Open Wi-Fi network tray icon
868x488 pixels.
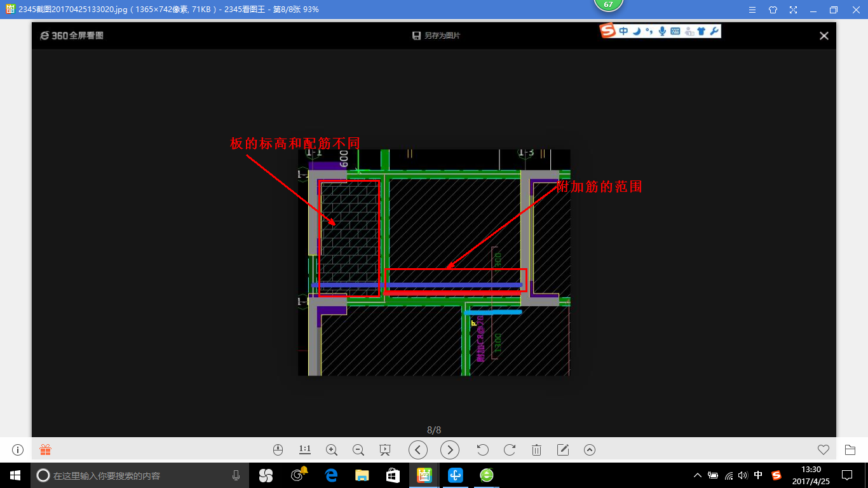pyautogui.click(x=729, y=475)
